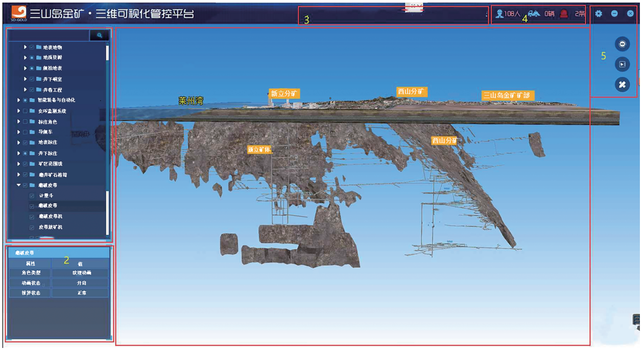Screen dimensions: 644x349
Task: Click the round play icon button
Action: tap(622, 64)
